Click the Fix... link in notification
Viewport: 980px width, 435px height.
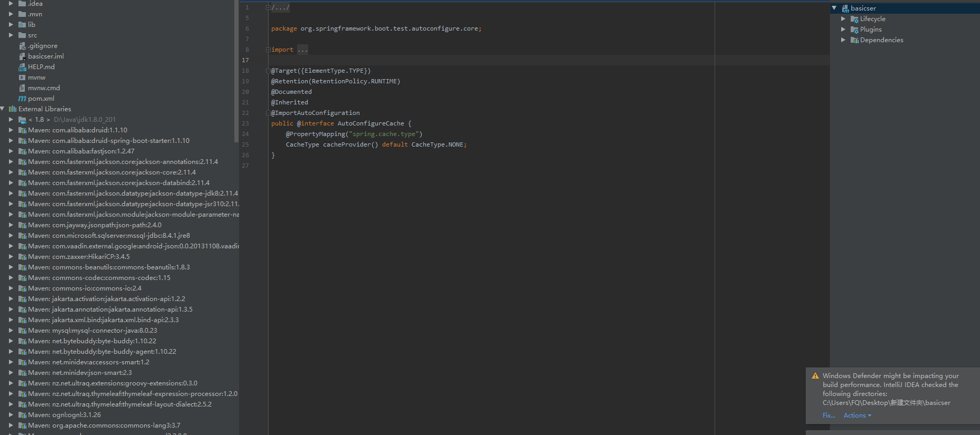[829, 415]
